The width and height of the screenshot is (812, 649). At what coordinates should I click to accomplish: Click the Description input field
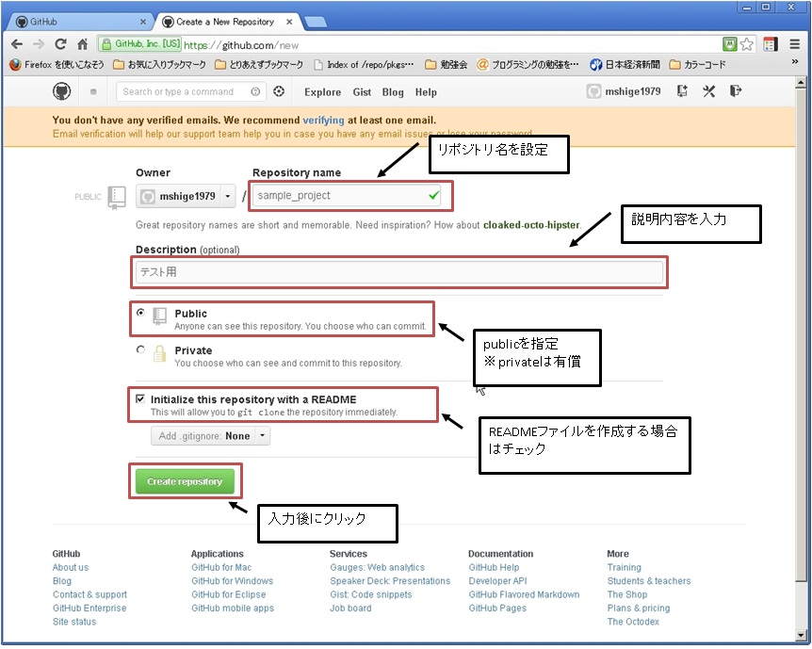[399, 272]
